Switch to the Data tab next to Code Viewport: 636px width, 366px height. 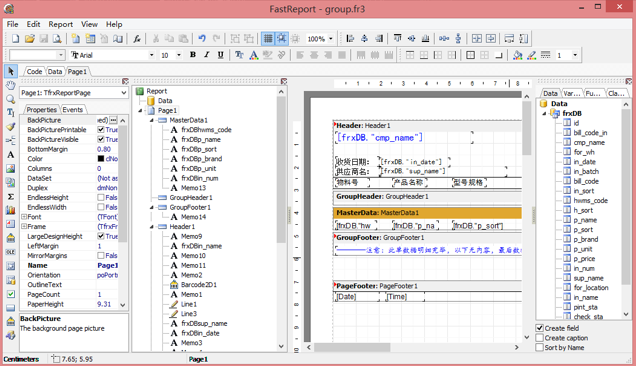coord(55,71)
